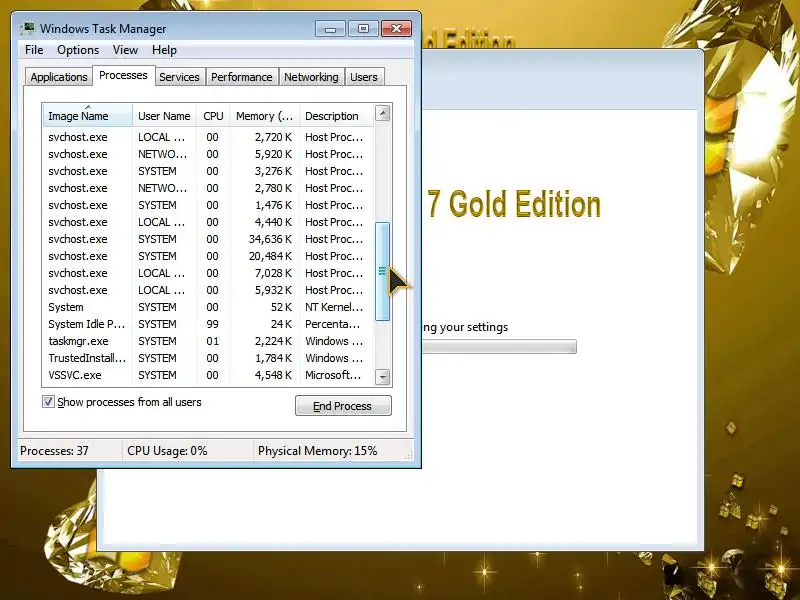Click the 7 Gold Edition title in installer
The width and height of the screenshot is (800, 600).
[513, 204]
